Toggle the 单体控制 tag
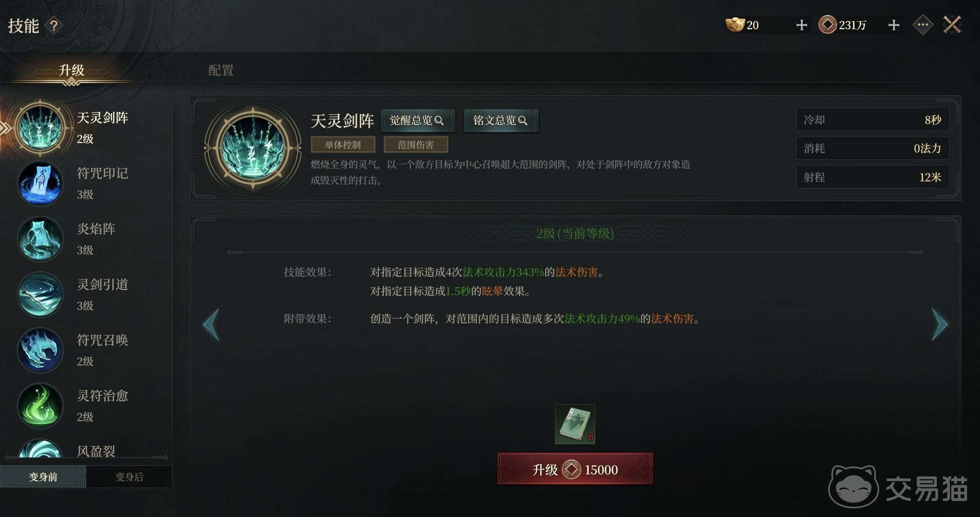 (x=343, y=145)
